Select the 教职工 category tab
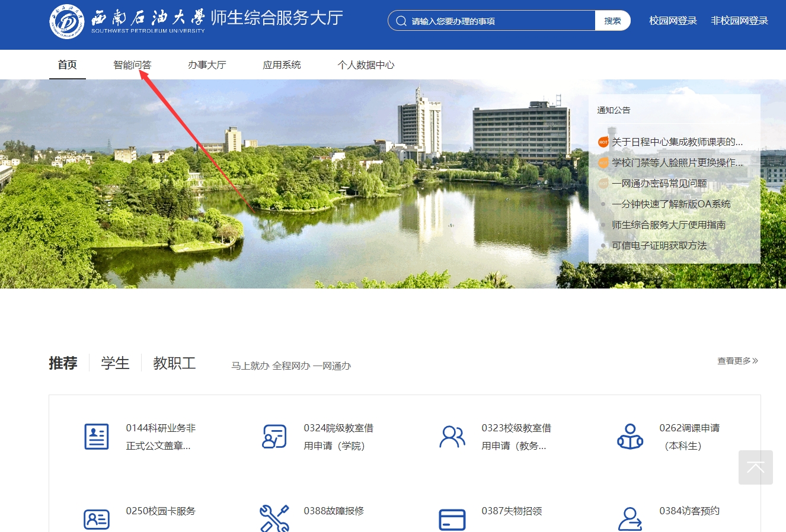The image size is (786, 532). coord(174,363)
